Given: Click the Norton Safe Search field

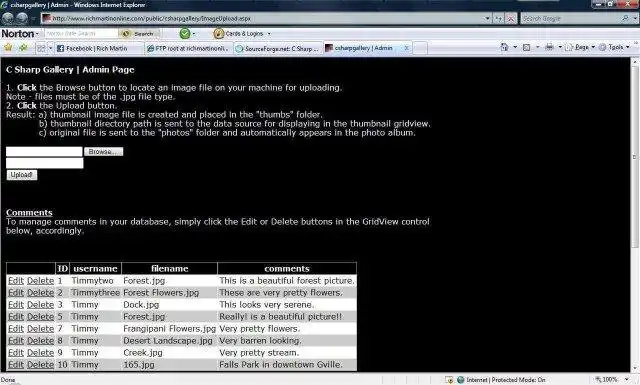Looking at the screenshot, I should [x=81, y=33].
